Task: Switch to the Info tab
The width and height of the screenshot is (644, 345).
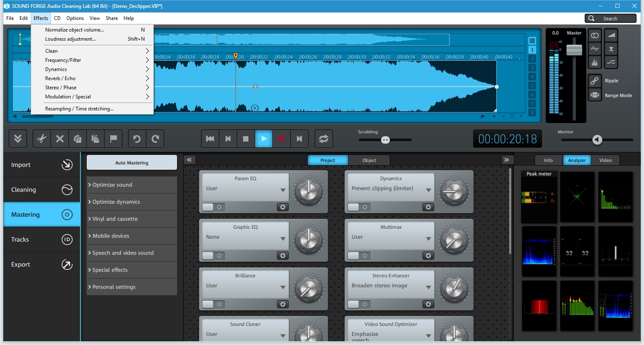Action: (x=548, y=160)
